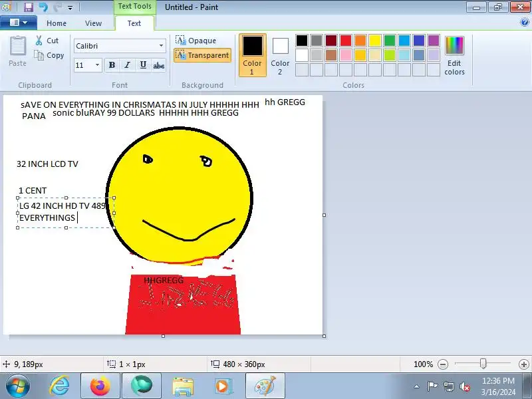Click the Text Tools contextual tab header
This screenshot has height=399, width=532.
click(x=135, y=7)
